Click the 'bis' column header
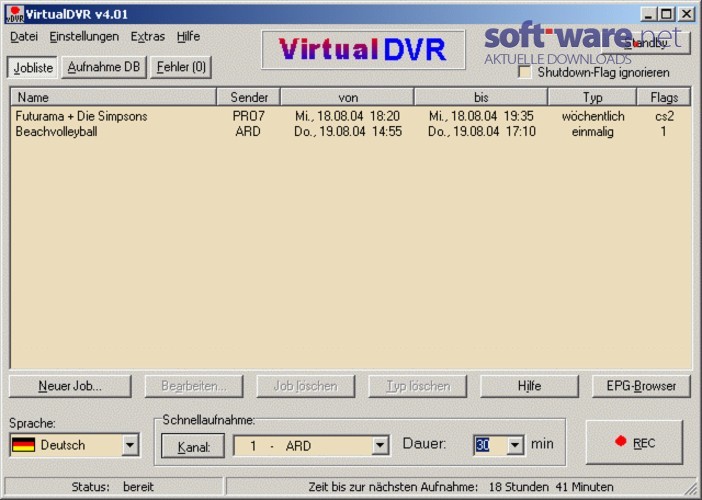Image resolution: width=702 pixels, height=500 pixels. point(481,97)
